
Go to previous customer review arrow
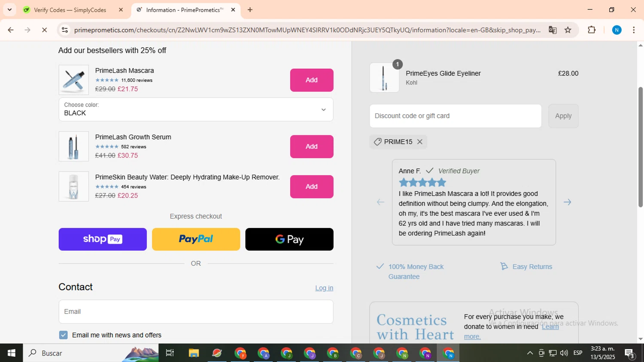tap(380, 202)
